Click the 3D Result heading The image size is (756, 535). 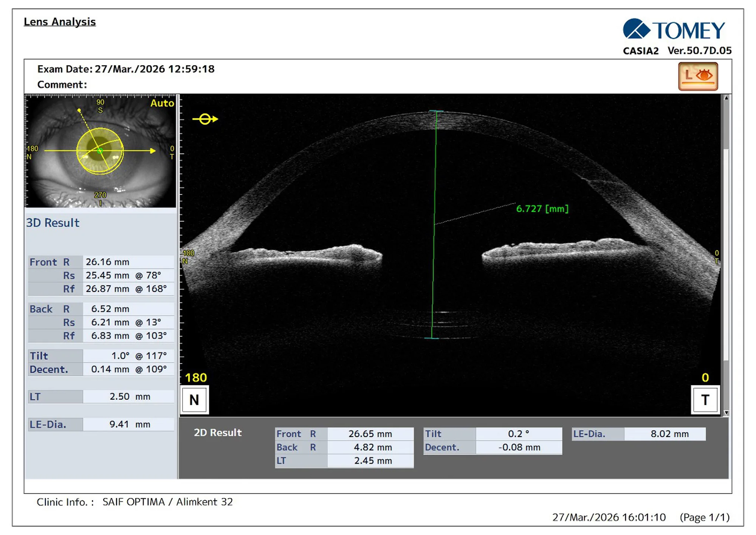53,223
